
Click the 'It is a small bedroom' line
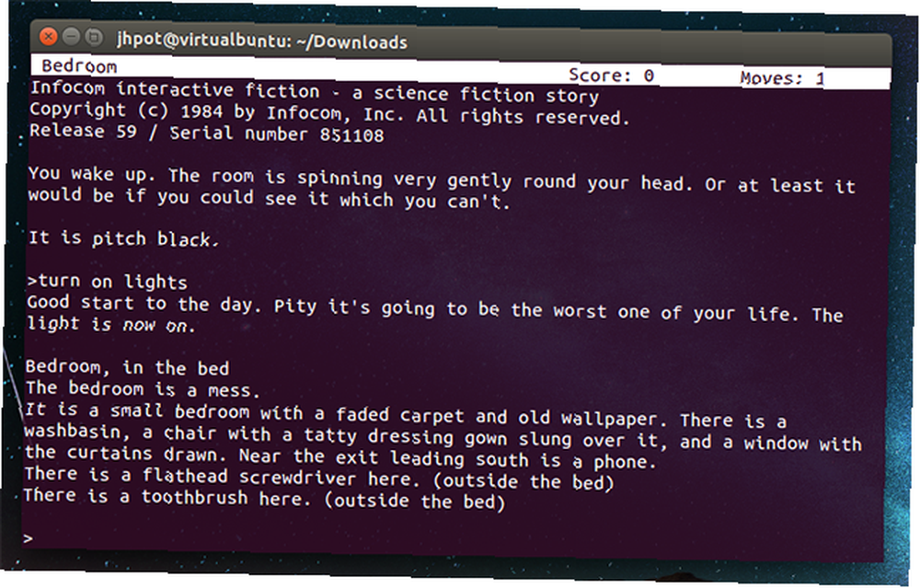tap(406, 415)
